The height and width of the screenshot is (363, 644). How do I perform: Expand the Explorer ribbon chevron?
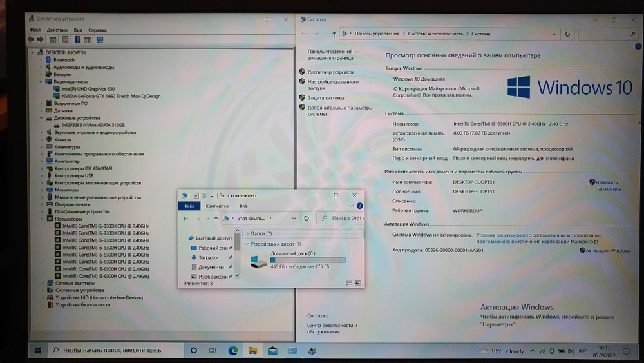tap(351, 206)
